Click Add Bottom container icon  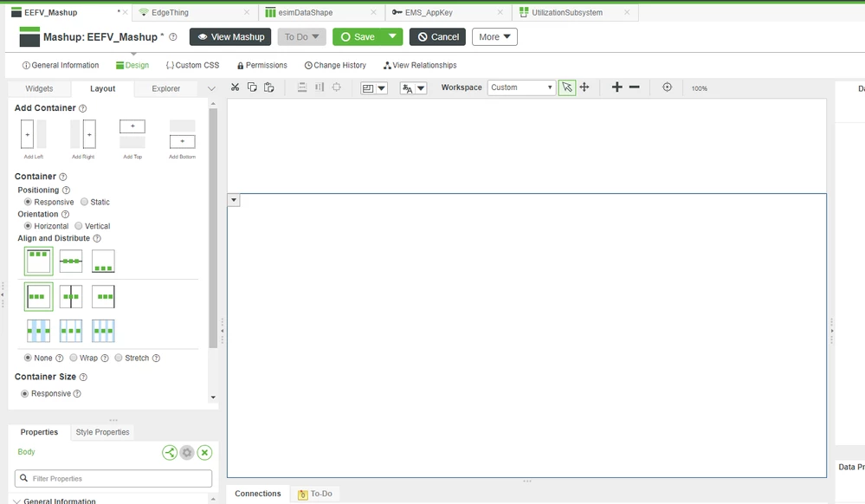[x=182, y=134]
